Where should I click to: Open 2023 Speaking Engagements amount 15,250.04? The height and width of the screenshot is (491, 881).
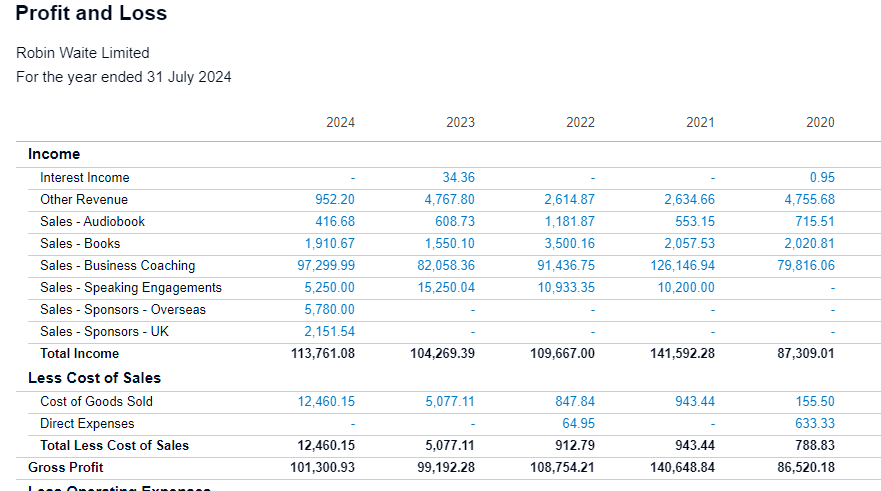point(446,287)
